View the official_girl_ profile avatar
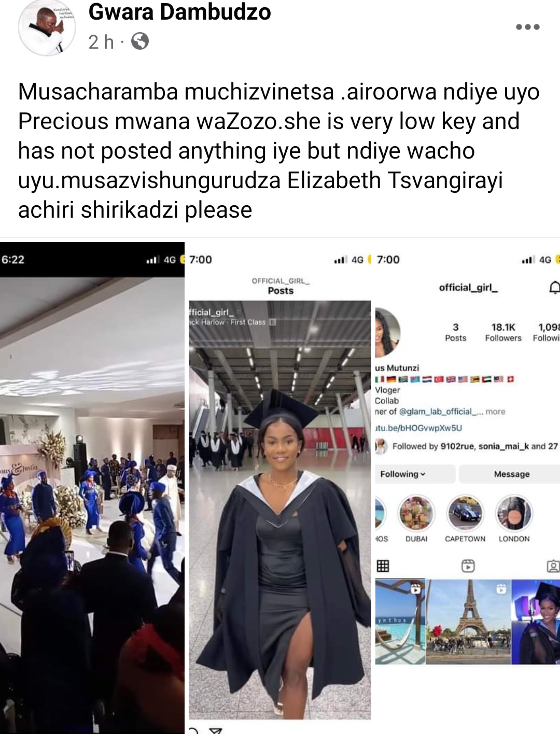 [x=387, y=332]
